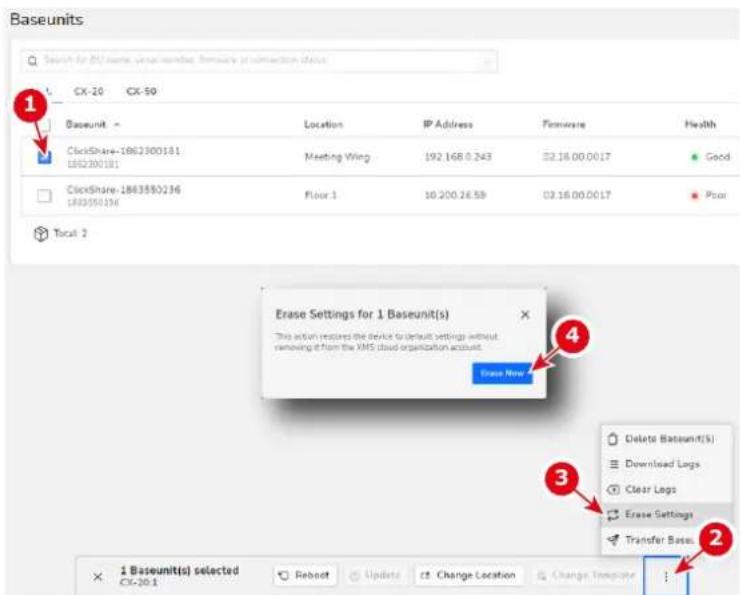The image size is (740, 595).
Task: Click the Location column header
Action: point(323,125)
